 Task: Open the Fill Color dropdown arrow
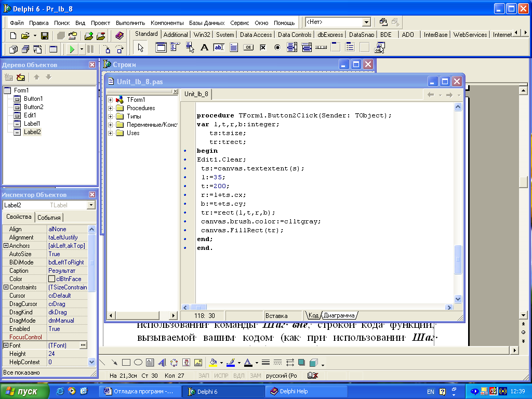(221, 363)
